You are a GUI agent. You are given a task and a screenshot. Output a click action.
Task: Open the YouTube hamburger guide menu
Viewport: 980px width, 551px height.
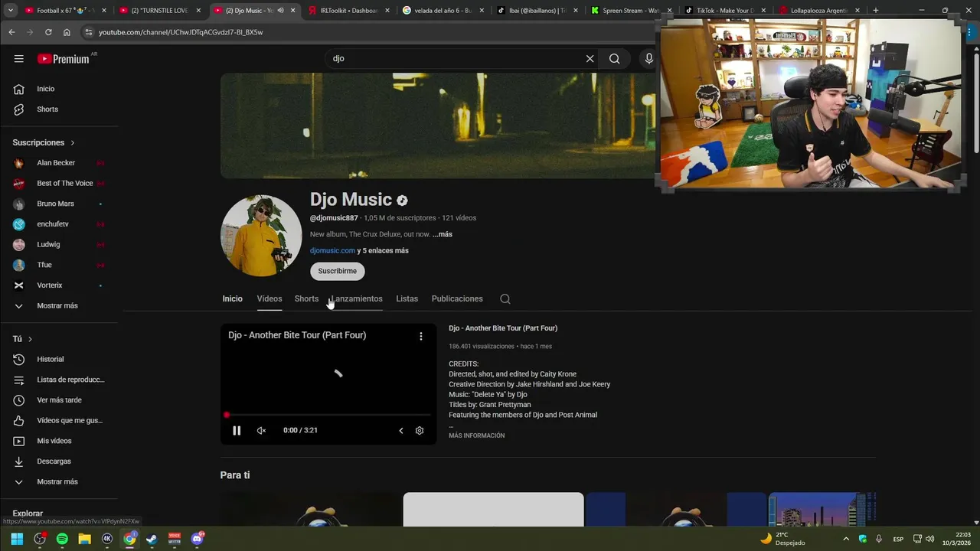[18, 59]
